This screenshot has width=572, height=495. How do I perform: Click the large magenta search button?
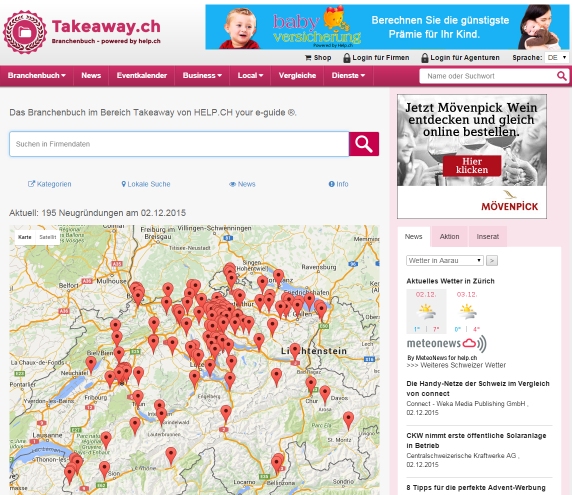(x=364, y=144)
